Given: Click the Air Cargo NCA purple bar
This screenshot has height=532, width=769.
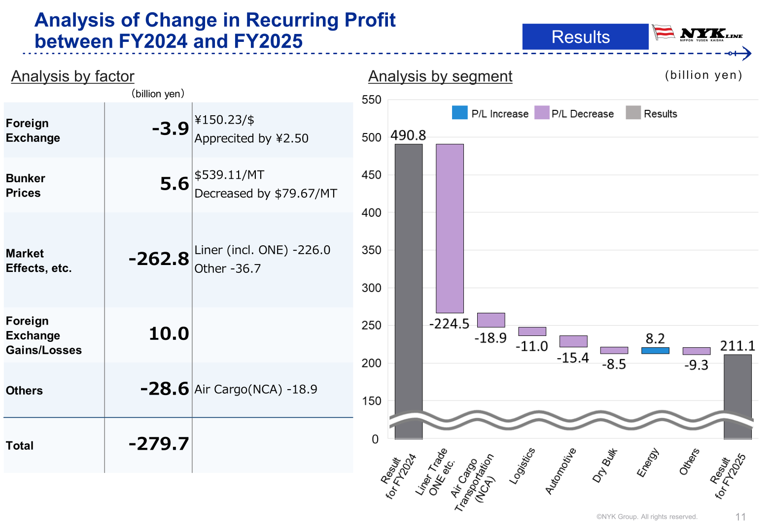Looking at the screenshot, I should [491, 320].
